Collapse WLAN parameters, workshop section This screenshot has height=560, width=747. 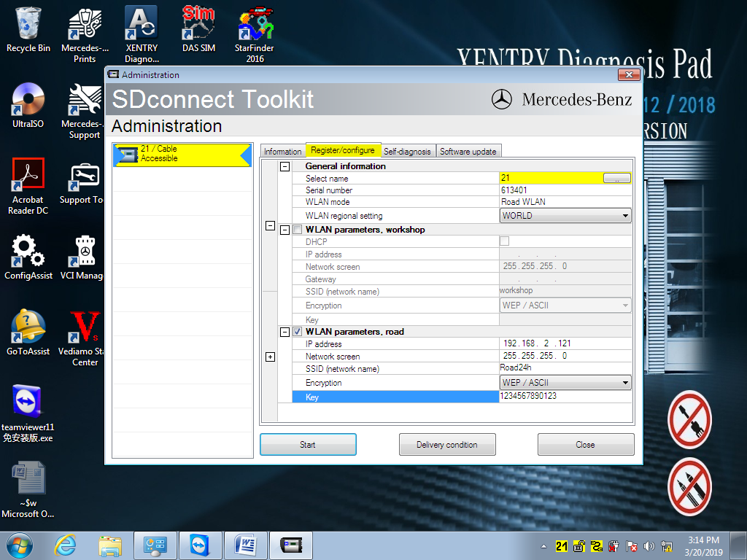tap(285, 230)
